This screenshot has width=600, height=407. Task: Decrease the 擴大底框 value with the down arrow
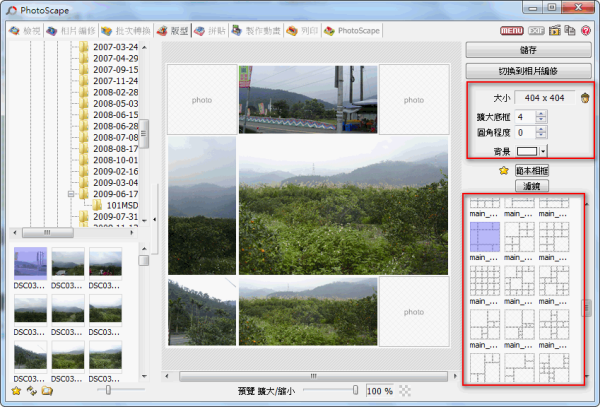541,120
